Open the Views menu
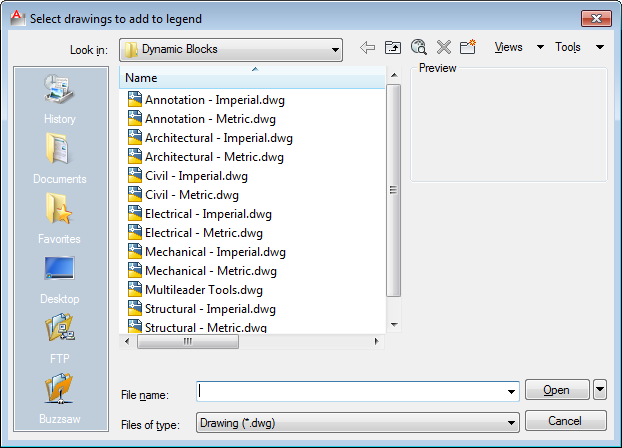 [x=518, y=48]
